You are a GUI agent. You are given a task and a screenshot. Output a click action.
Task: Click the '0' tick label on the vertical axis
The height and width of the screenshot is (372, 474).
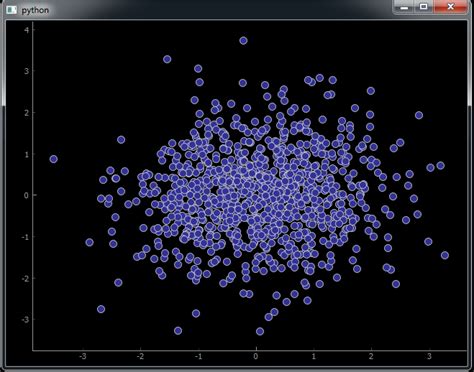(26, 195)
